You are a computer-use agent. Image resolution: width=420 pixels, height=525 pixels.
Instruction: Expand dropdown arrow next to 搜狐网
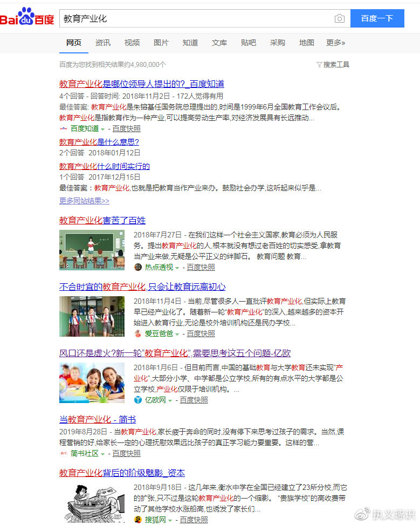click(170, 520)
